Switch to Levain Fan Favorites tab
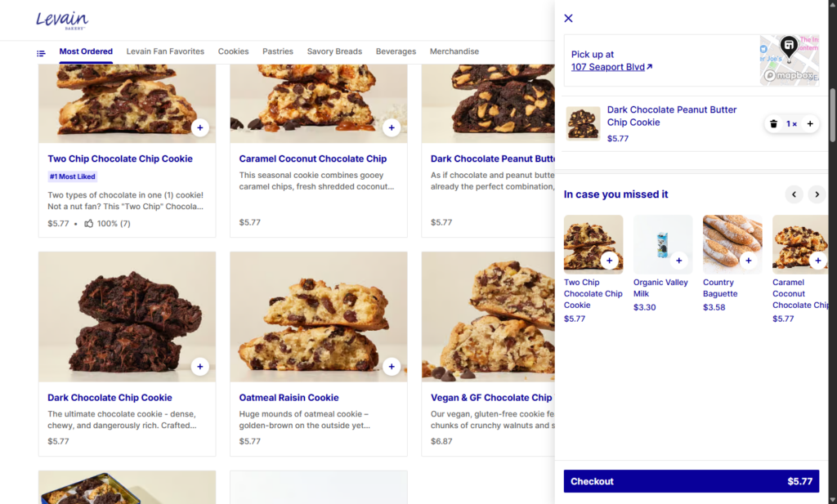The height and width of the screenshot is (504, 837). (x=165, y=51)
